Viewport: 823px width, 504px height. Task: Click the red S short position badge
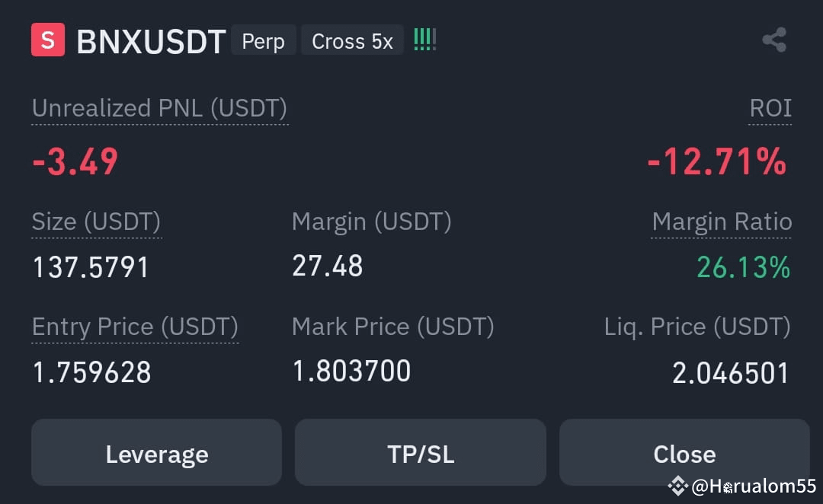[x=46, y=40]
